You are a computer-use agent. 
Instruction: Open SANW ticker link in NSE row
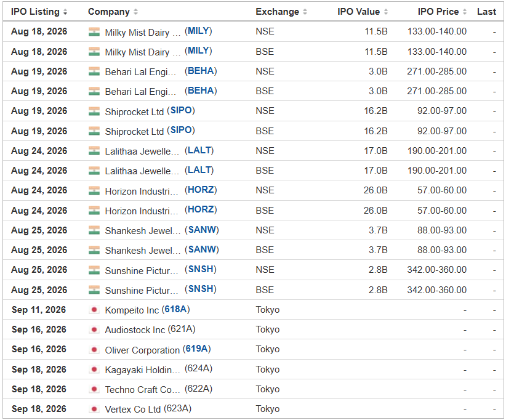point(202,230)
